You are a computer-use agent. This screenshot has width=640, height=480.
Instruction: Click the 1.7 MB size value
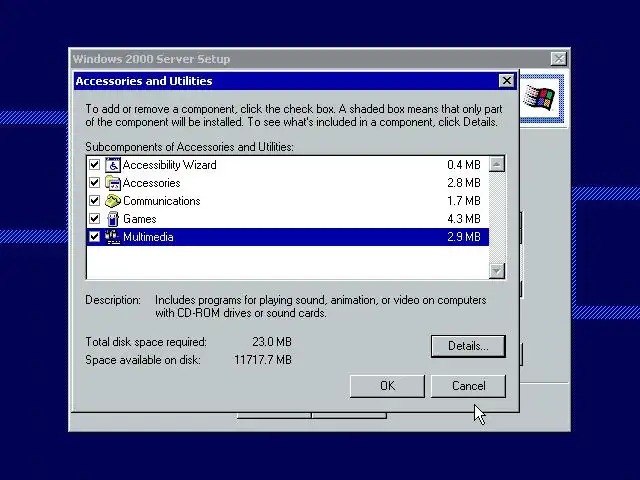[x=464, y=201]
